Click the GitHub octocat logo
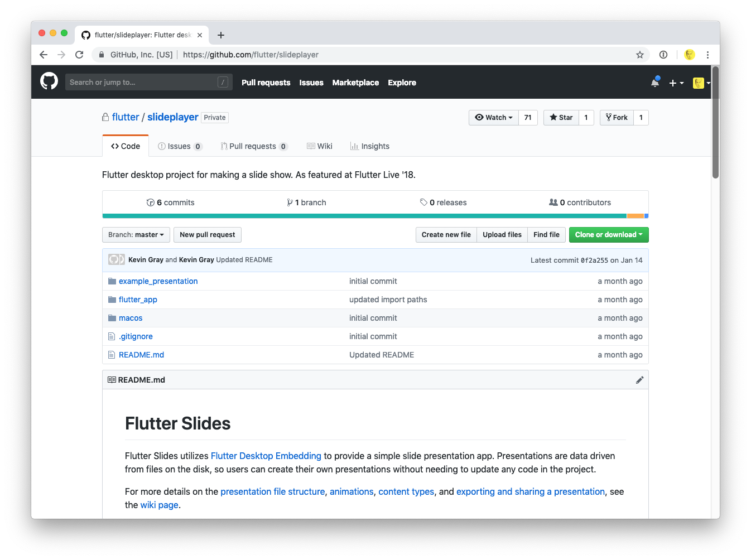Viewport: 751px width, 560px height. tap(49, 81)
